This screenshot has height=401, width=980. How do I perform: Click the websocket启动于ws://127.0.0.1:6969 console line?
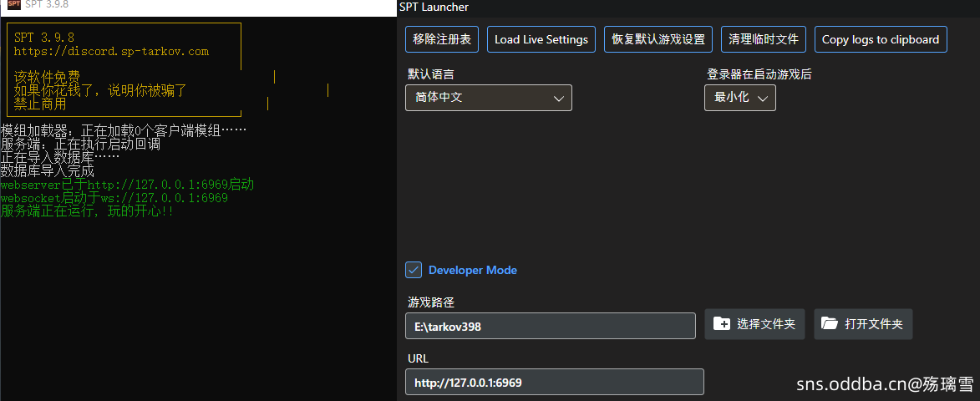[114, 198]
